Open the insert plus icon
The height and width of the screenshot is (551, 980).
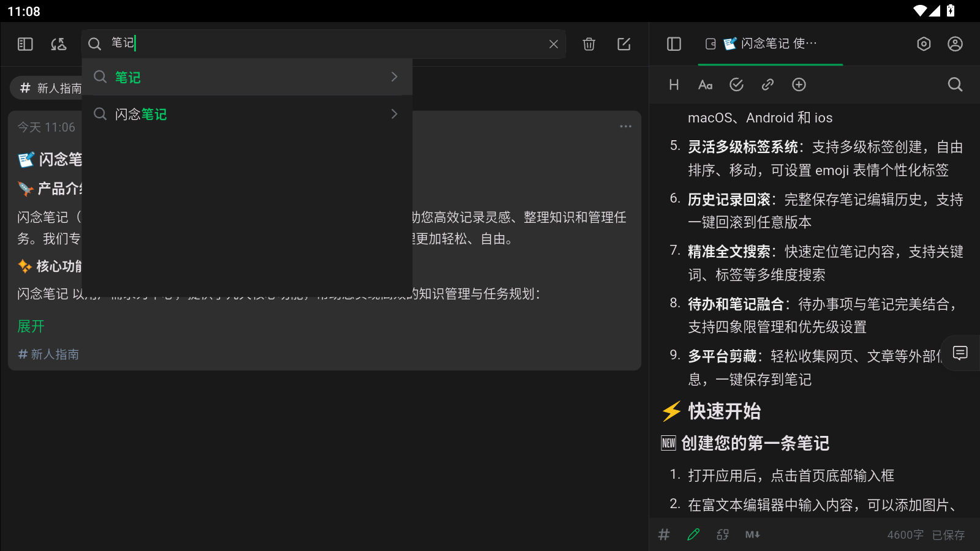point(799,84)
